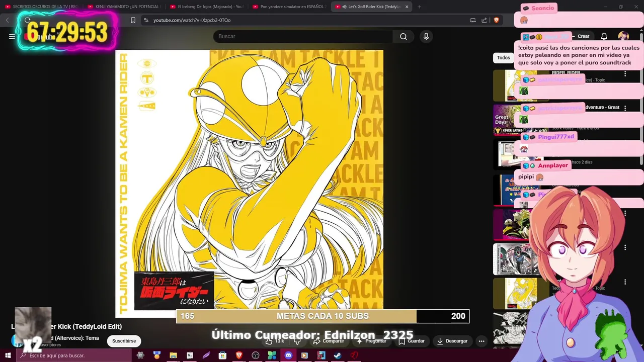This screenshot has width=644, height=362.
Task: View site information icon beside the URL
Action: coord(146,20)
